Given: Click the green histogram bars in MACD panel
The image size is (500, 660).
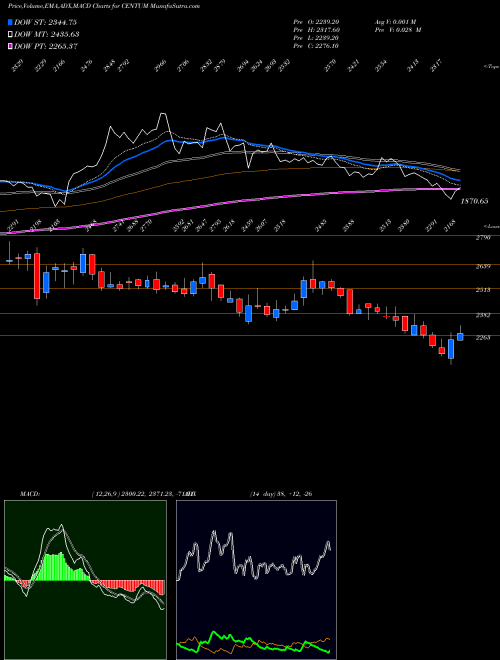Looking at the screenshot, I should coord(61,567).
